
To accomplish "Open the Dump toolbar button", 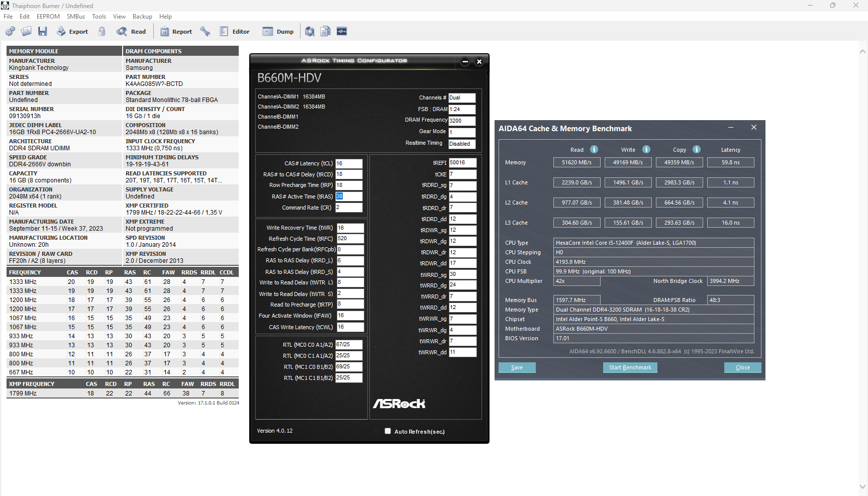I will 278,32.
